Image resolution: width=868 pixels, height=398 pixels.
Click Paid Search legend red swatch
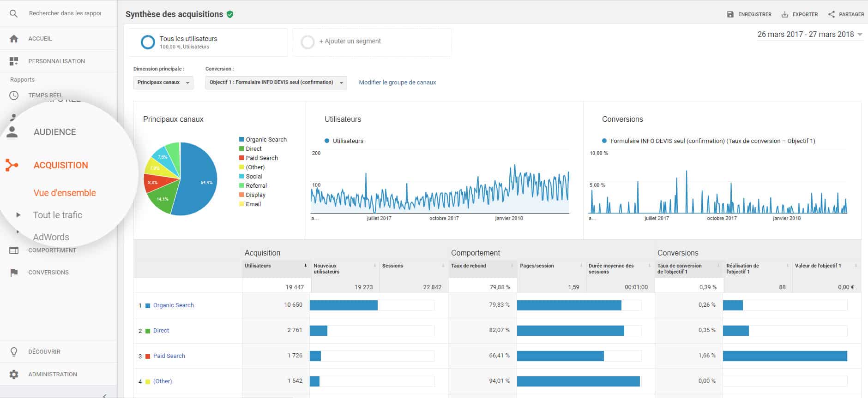pos(241,158)
